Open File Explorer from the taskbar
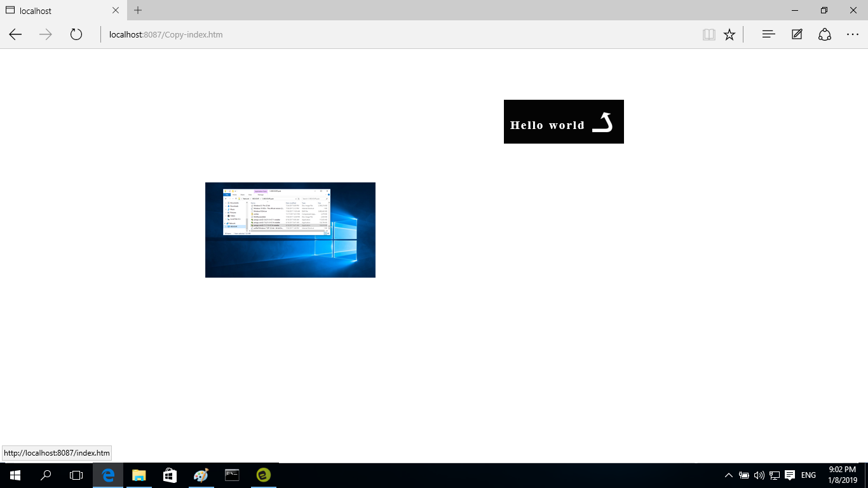Screen dimensions: 868x488 [x=139, y=475]
